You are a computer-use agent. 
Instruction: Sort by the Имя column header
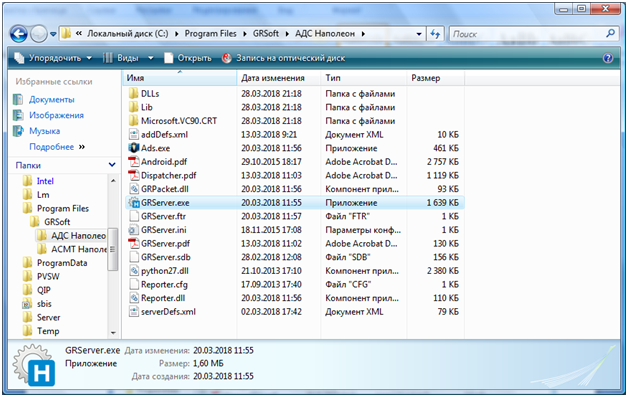(x=179, y=78)
